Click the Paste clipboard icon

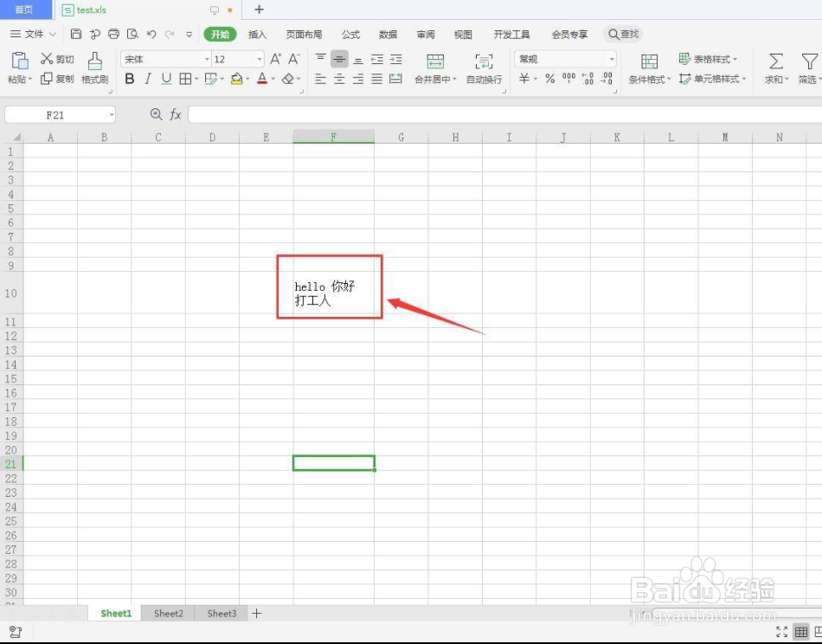(x=20, y=61)
